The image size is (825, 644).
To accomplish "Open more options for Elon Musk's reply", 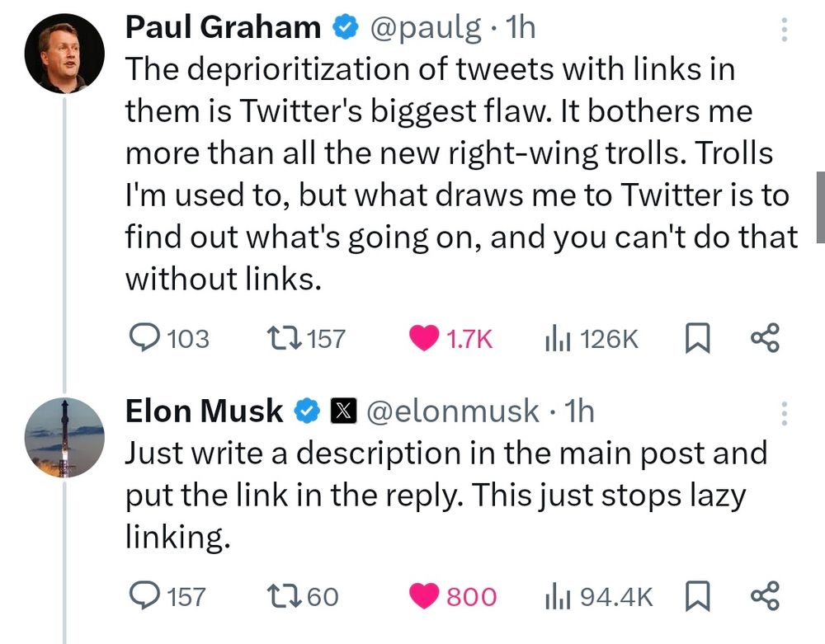I will (x=784, y=413).
